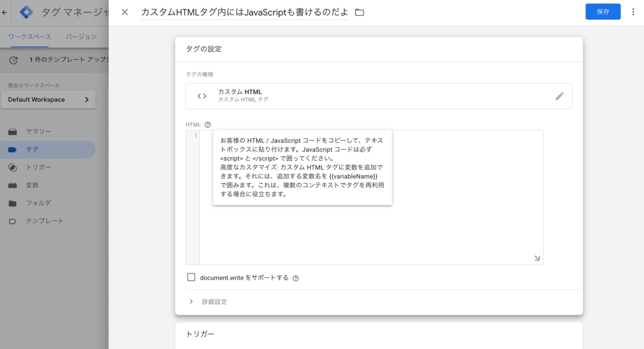Image resolution: width=644 pixels, height=349 pixels.
Task: Edit the tag name title field
Action: coord(245,12)
